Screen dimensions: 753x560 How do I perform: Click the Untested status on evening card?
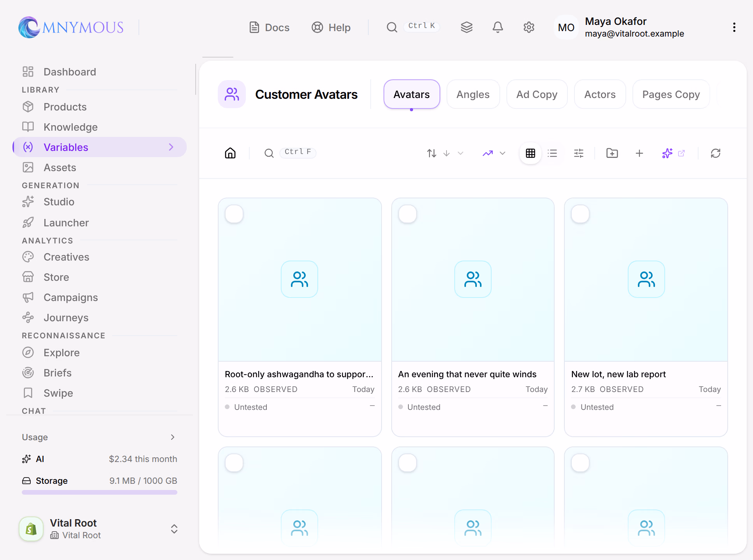419,407
